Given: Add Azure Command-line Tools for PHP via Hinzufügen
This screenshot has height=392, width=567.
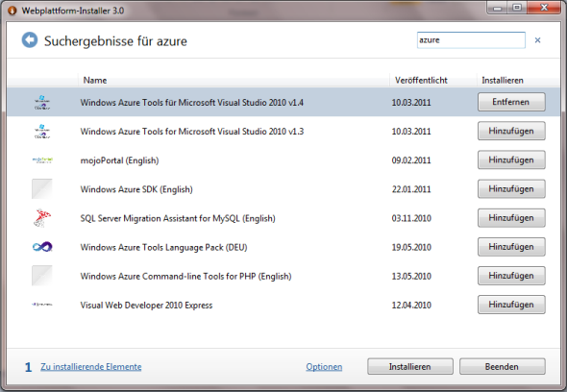Looking at the screenshot, I should coord(511,276).
